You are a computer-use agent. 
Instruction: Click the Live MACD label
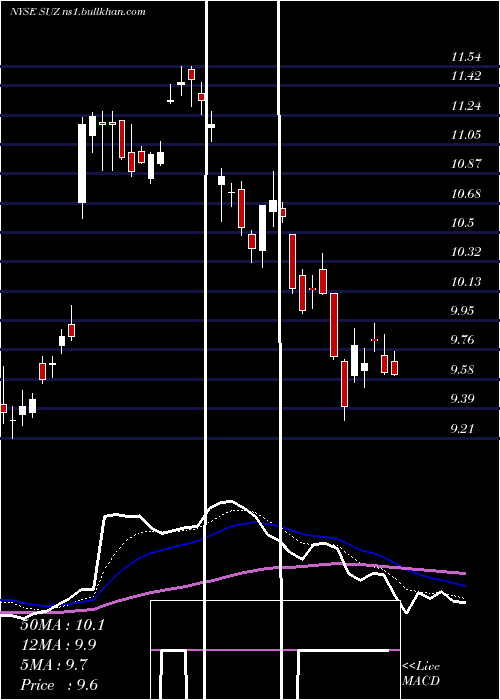[x=421, y=673]
